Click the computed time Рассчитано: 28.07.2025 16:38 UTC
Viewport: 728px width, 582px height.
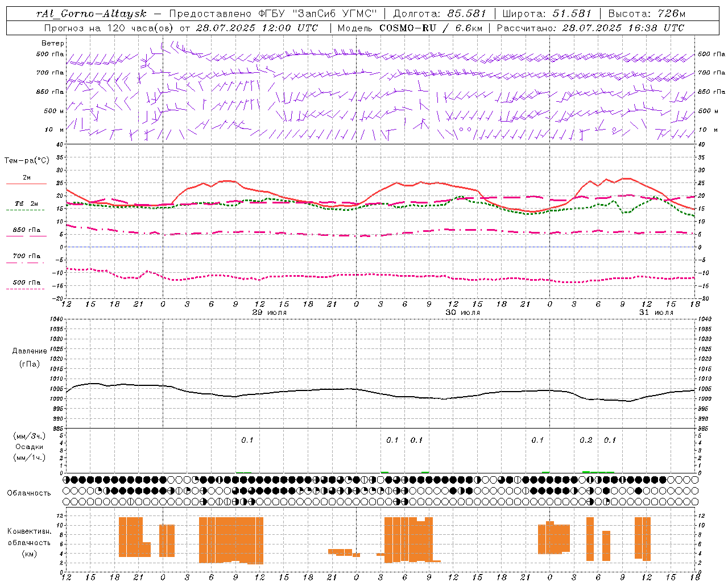(x=590, y=28)
